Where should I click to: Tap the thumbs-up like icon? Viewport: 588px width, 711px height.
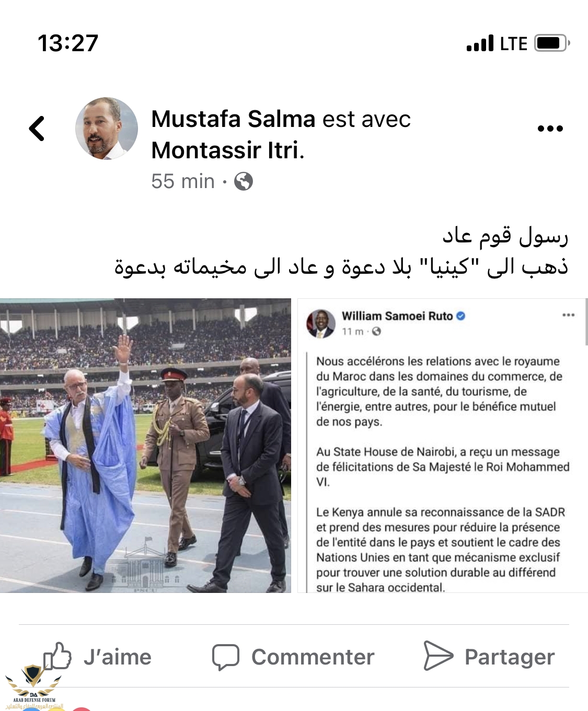tap(57, 657)
